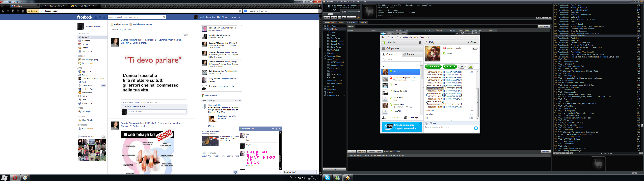This screenshot has height=181, width=644.
Task: Switch to Winamp's Visualization tab
Action: [x=352, y=22]
